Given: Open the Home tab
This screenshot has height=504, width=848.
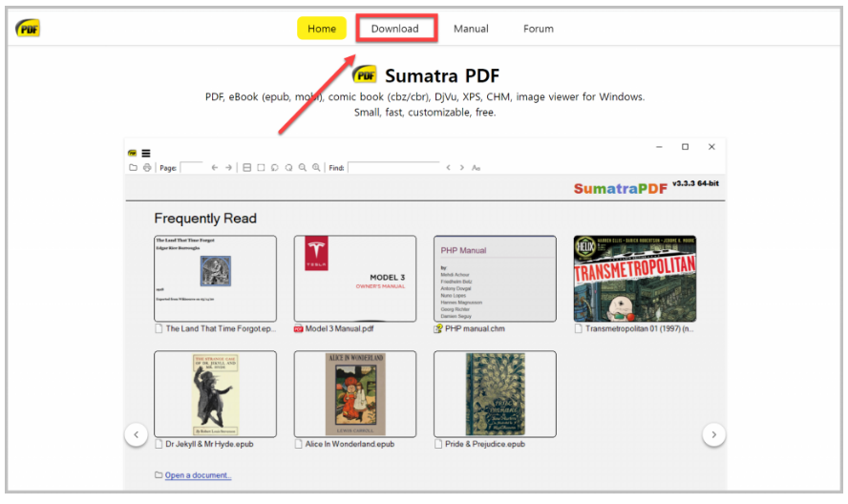Looking at the screenshot, I should (x=322, y=28).
